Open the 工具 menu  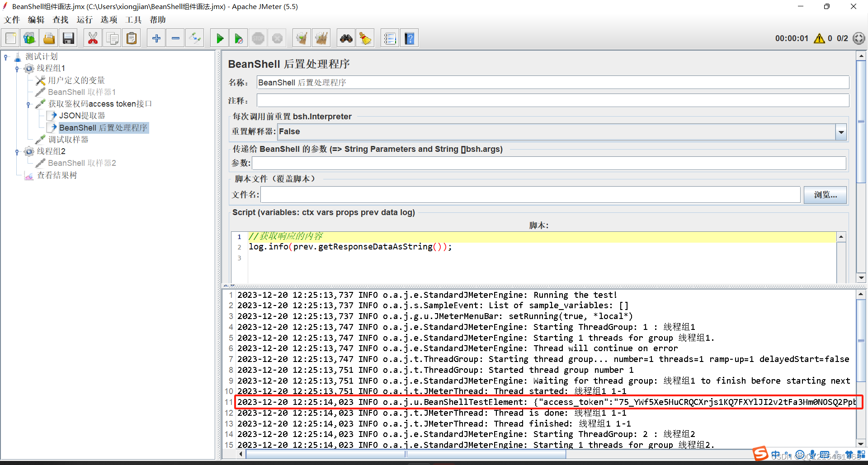tap(133, 20)
